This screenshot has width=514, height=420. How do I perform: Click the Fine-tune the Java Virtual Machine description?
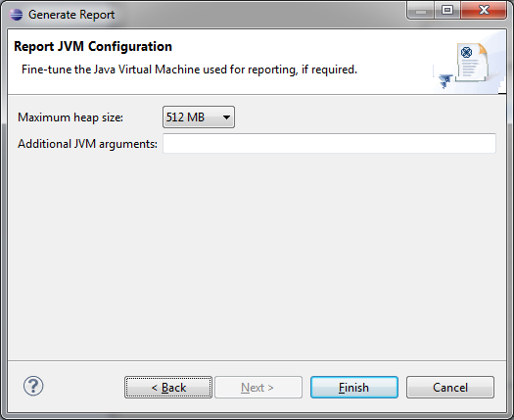click(189, 70)
